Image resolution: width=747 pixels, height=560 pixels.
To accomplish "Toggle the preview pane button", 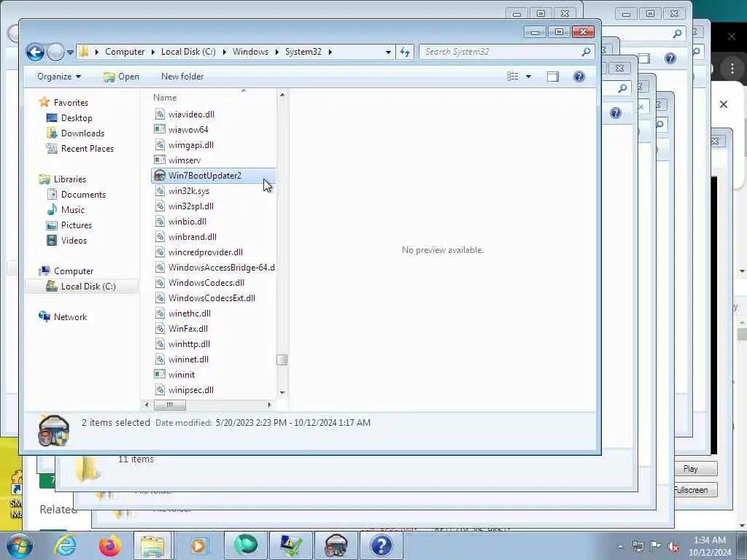I will pyautogui.click(x=553, y=77).
